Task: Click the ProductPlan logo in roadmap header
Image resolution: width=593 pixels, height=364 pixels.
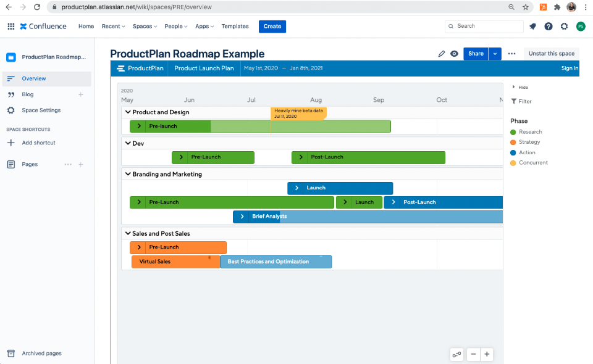Action: coord(140,68)
